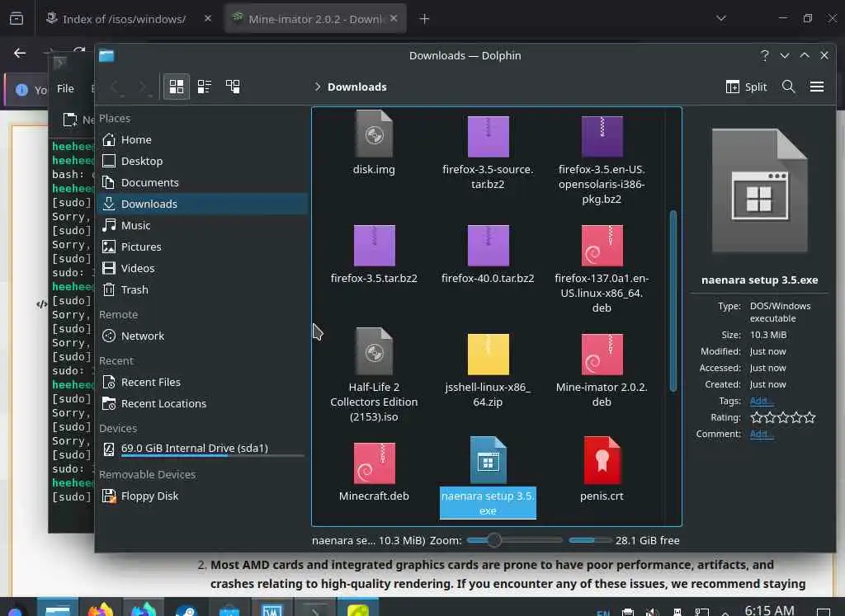Select firefox-40.0.tar.bz2 archive icon
The width and height of the screenshot is (845, 616).
488,246
